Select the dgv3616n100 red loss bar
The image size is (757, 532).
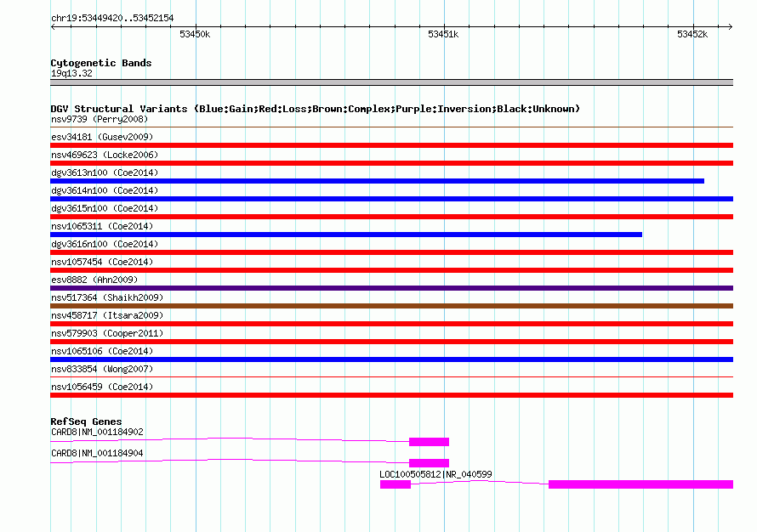391,252
